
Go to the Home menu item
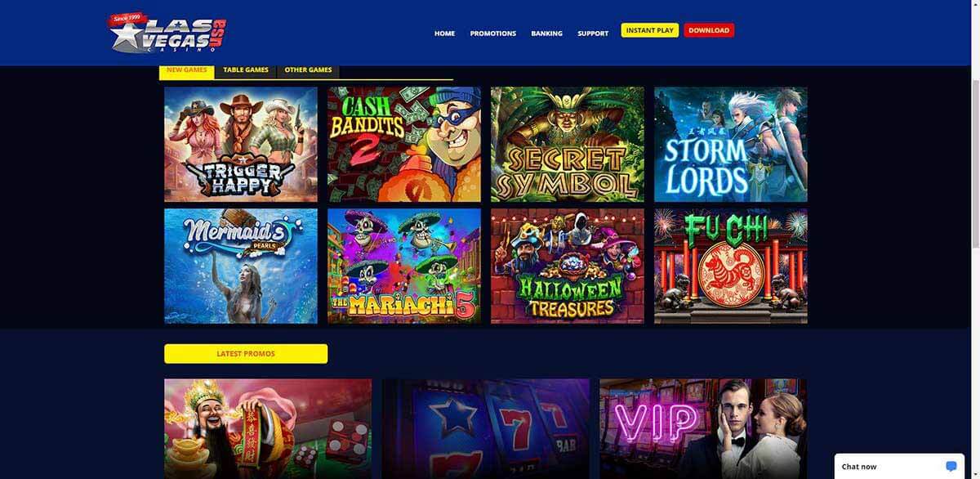pos(444,34)
